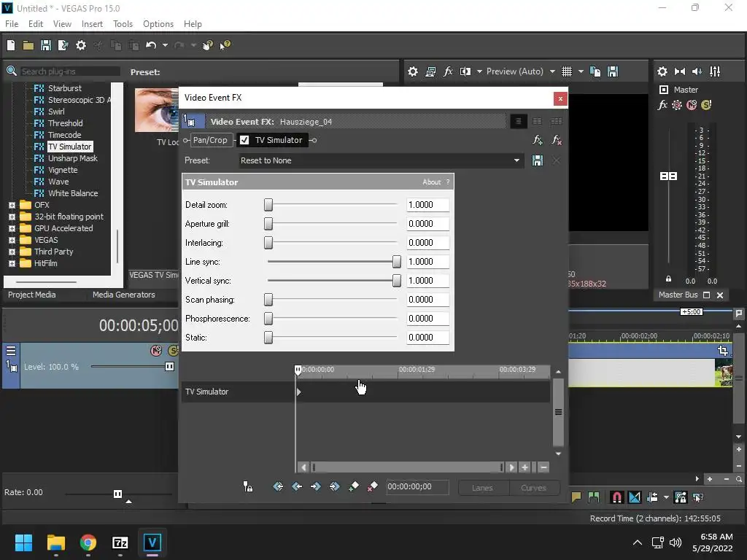Open Undo history dropdown arrow

click(165, 45)
